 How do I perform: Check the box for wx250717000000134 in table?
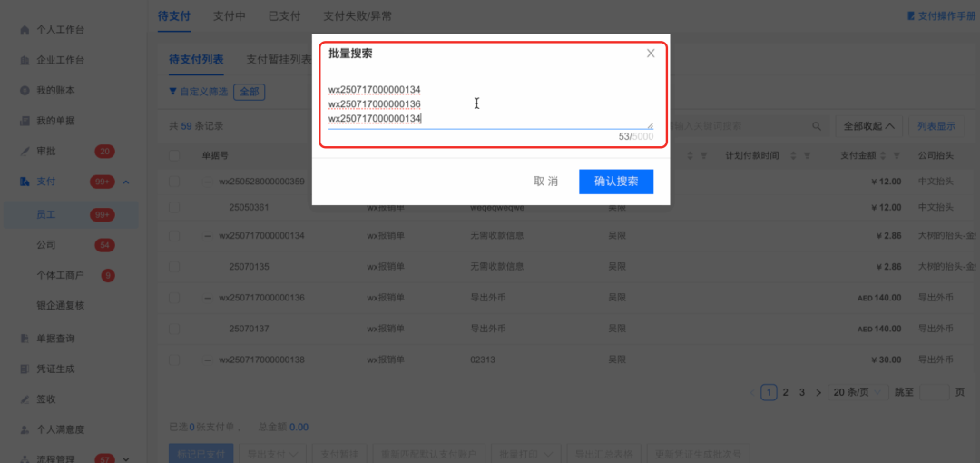[x=174, y=236]
